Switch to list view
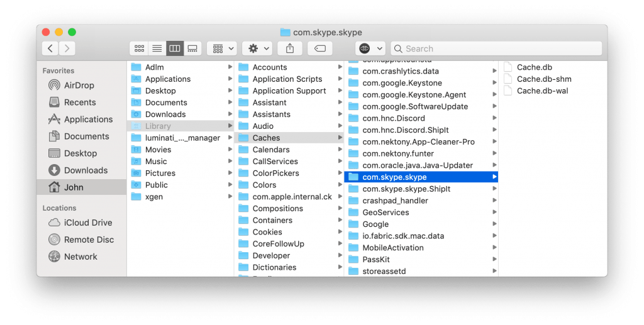Viewport: 644px width, 325px height. [x=157, y=48]
